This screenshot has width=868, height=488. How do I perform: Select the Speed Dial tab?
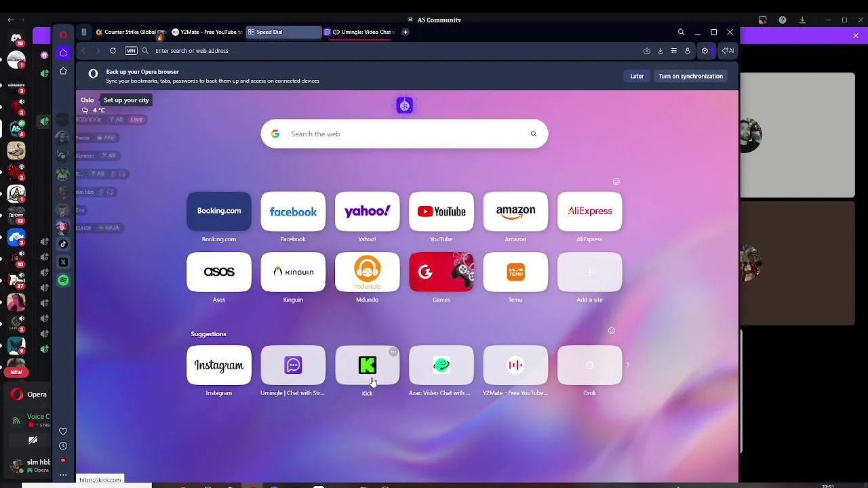(x=283, y=32)
